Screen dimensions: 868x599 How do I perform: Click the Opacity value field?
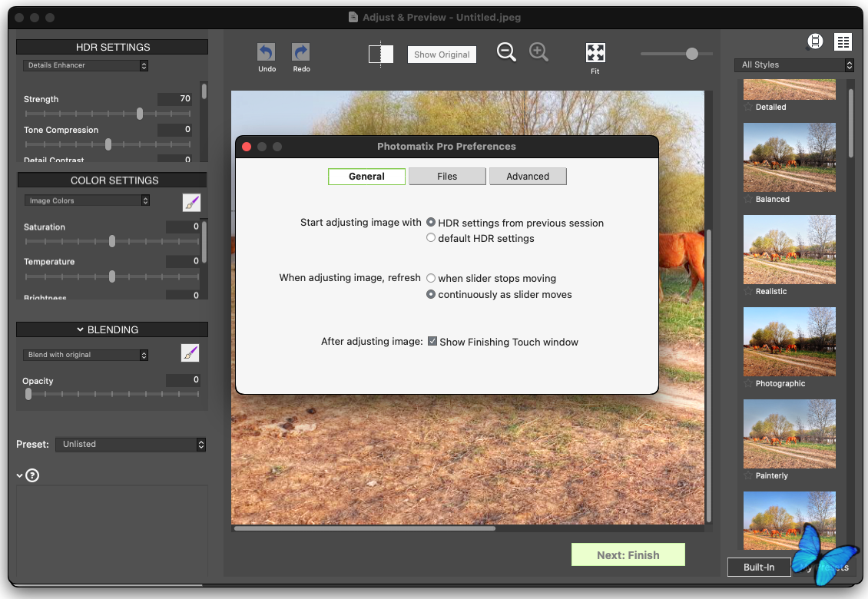[x=183, y=380]
